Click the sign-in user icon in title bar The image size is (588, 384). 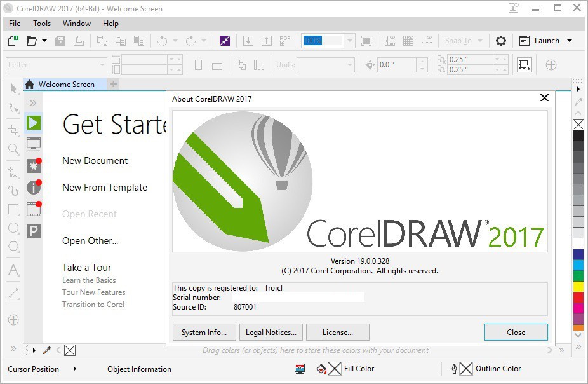(513, 8)
